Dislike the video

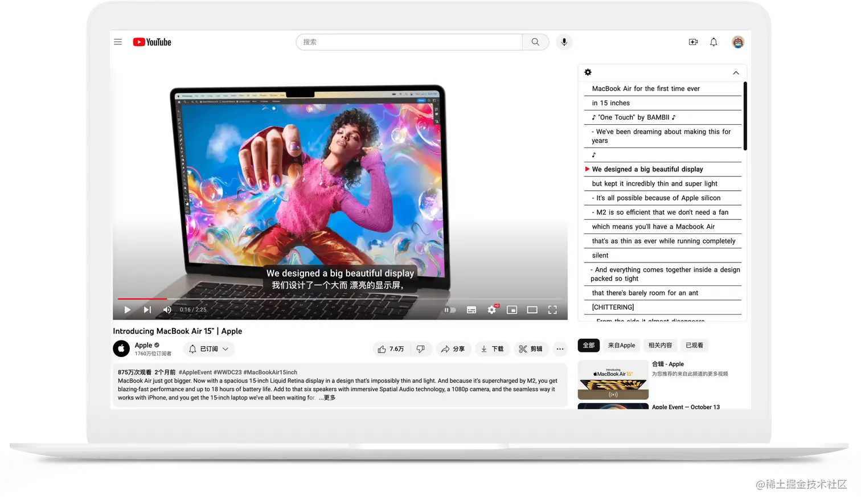click(x=420, y=349)
